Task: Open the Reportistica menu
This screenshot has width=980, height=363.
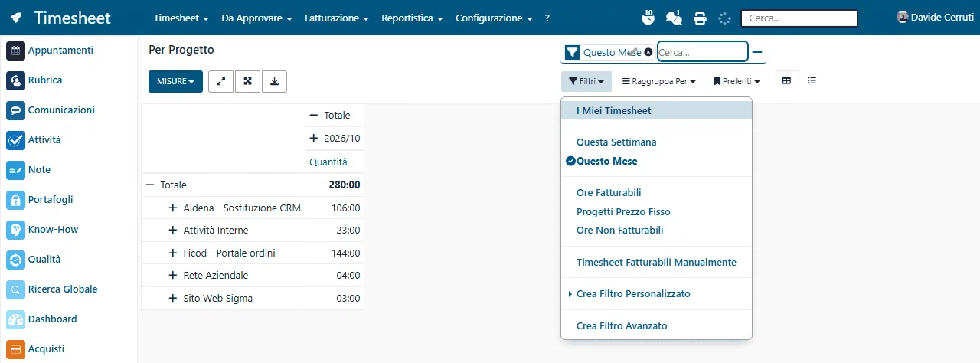Action: [412, 18]
